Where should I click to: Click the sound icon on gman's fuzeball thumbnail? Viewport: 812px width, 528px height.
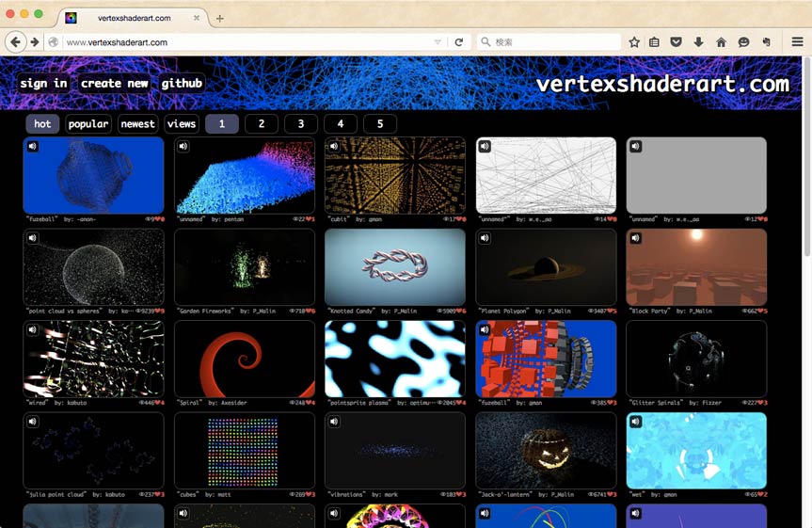485,329
